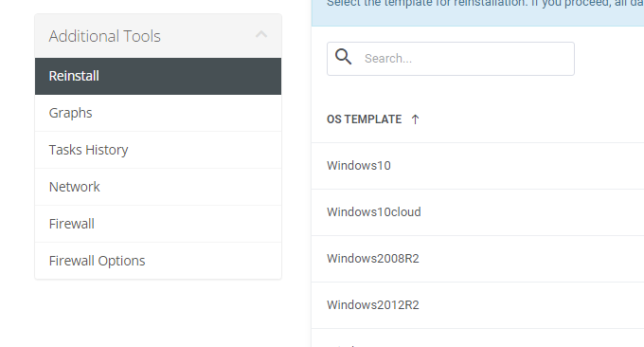Select Reinstall in the sidebar
Image resolution: width=644 pixels, height=347 pixels.
coord(158,76)
